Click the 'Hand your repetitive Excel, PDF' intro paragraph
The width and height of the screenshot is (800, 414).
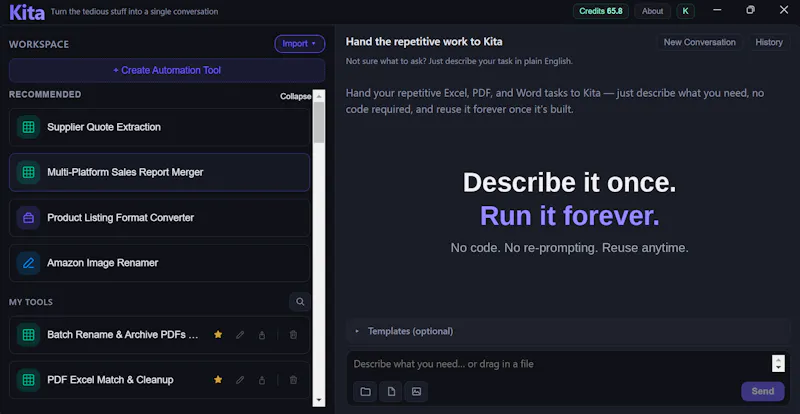click(555, 101)
